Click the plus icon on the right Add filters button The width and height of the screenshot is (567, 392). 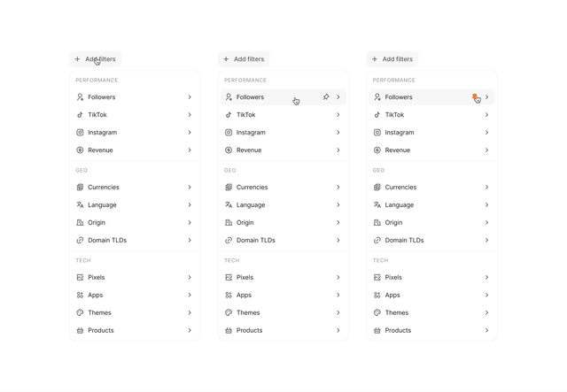point(375,59)
